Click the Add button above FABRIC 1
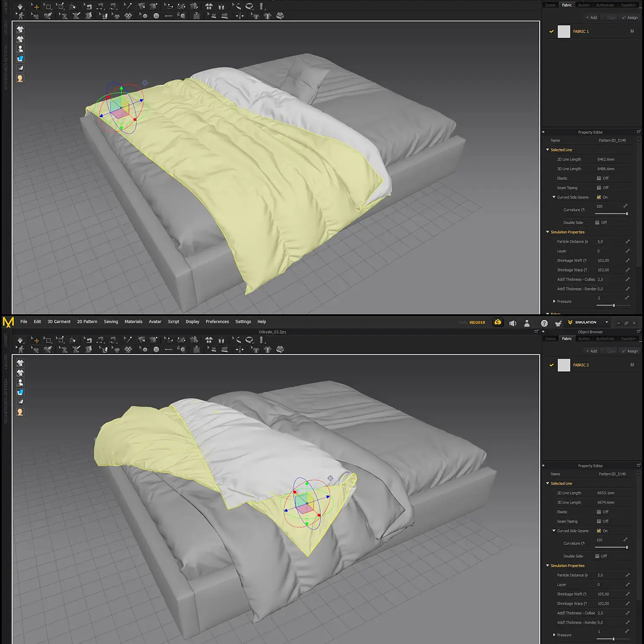Screen dimensions: 644x644 click(592, 17)
